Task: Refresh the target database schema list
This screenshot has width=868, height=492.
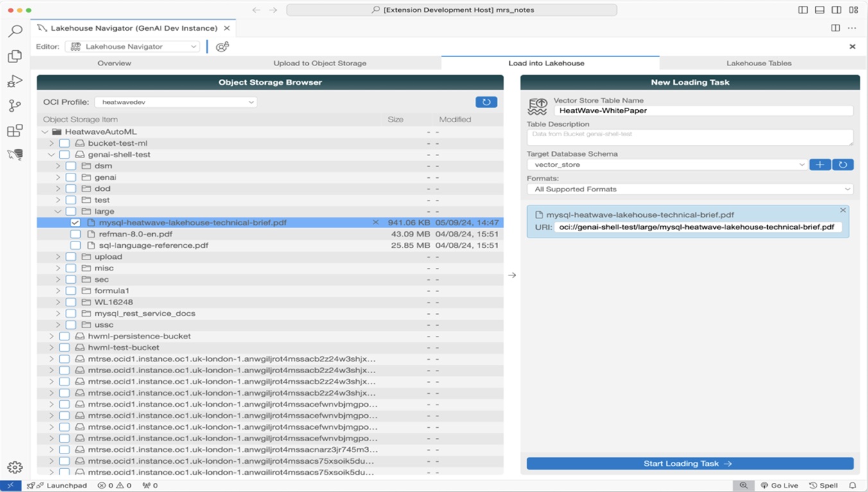Action: (x=842, y=164)
